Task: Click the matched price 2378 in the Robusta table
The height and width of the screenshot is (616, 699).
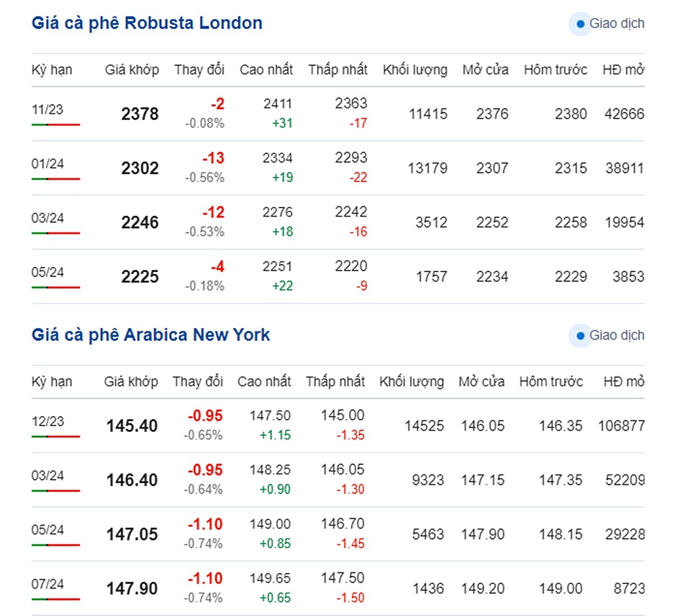Action: (140, 114)
